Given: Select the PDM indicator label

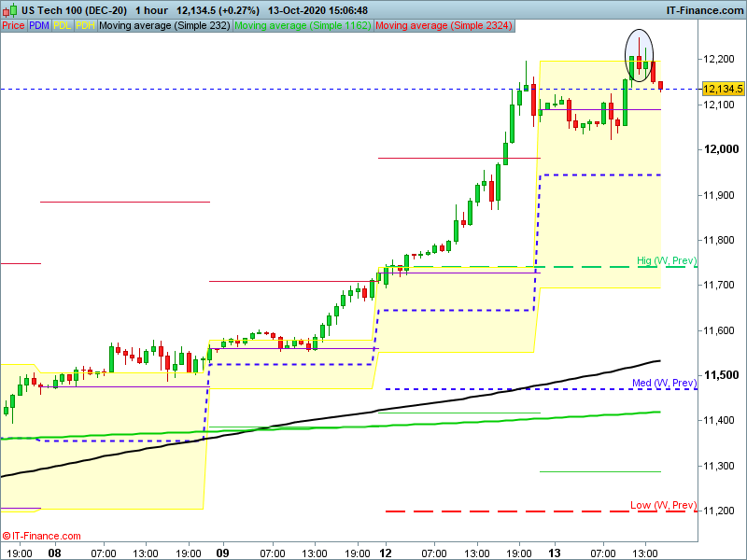Looking at the screenshot, I should tap(39, 26).
